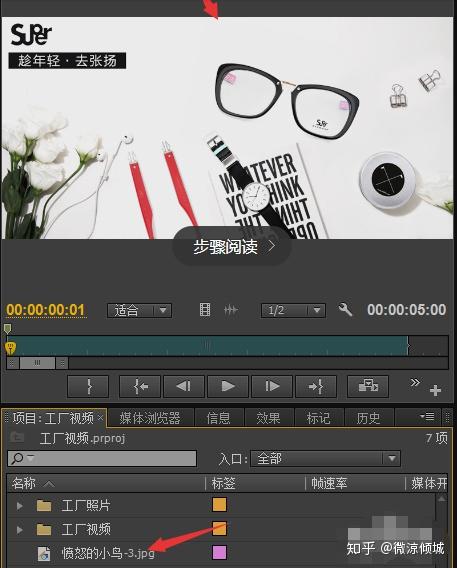
Task: Click the 工厂视频.prproj project name
Action: tap(82, 439)
